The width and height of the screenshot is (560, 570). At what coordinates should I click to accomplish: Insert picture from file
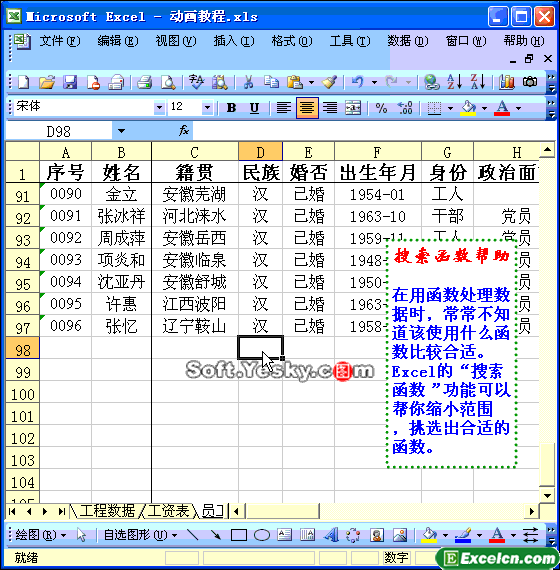400,535
